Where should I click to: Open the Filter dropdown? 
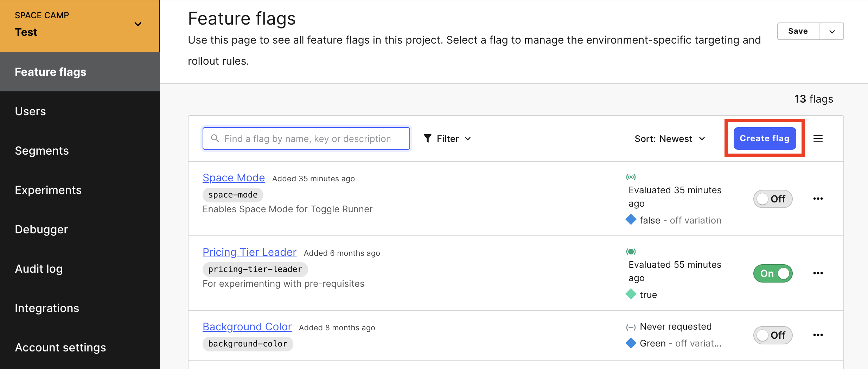point(447,138)
